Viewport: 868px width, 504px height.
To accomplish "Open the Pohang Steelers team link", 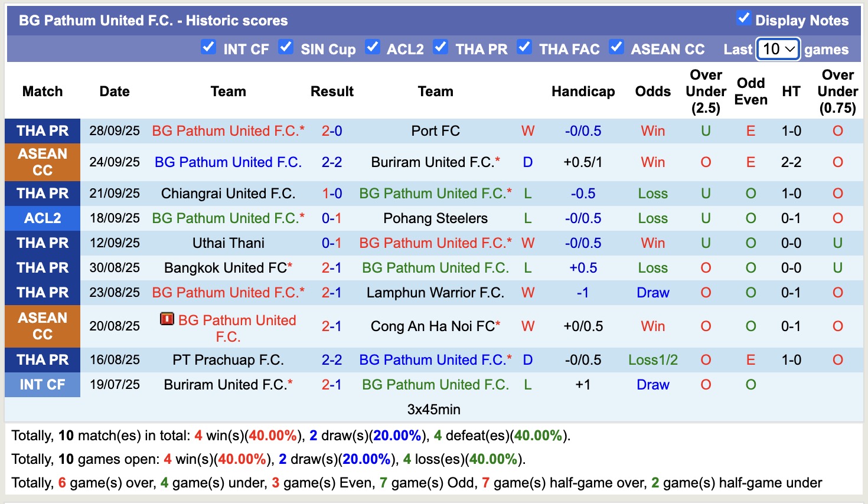I will [435, 218].
